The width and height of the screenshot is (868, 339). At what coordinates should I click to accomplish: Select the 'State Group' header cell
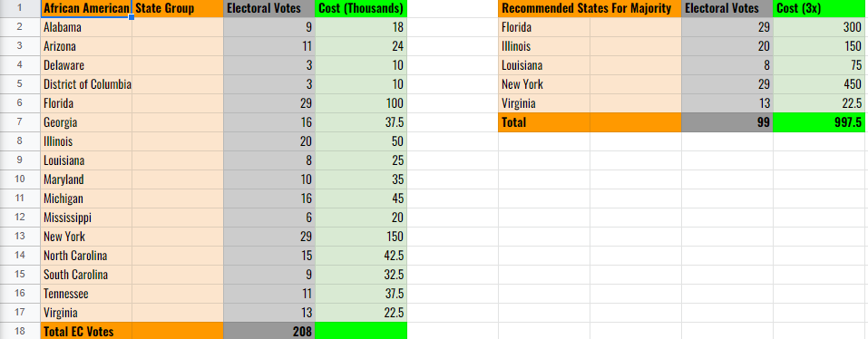pyautogui.click(x=178, y=8)
